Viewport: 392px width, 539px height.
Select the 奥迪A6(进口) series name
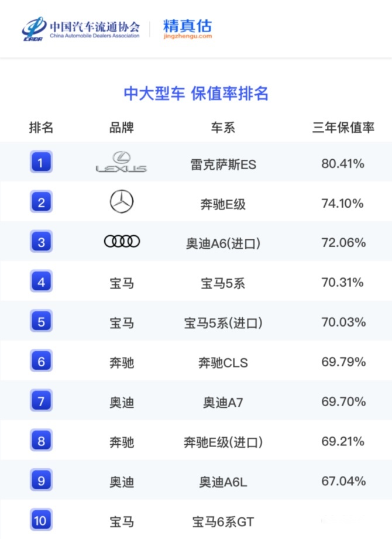(x=223, y=243)
